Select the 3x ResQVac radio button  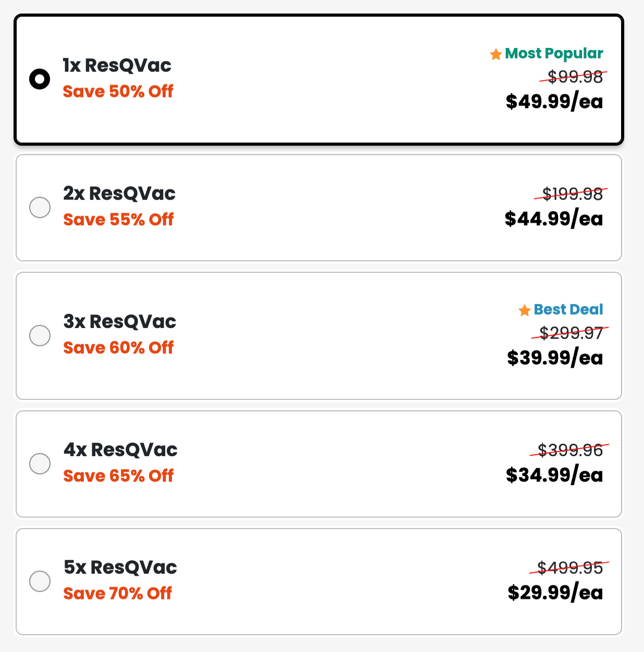click(40, 336)
